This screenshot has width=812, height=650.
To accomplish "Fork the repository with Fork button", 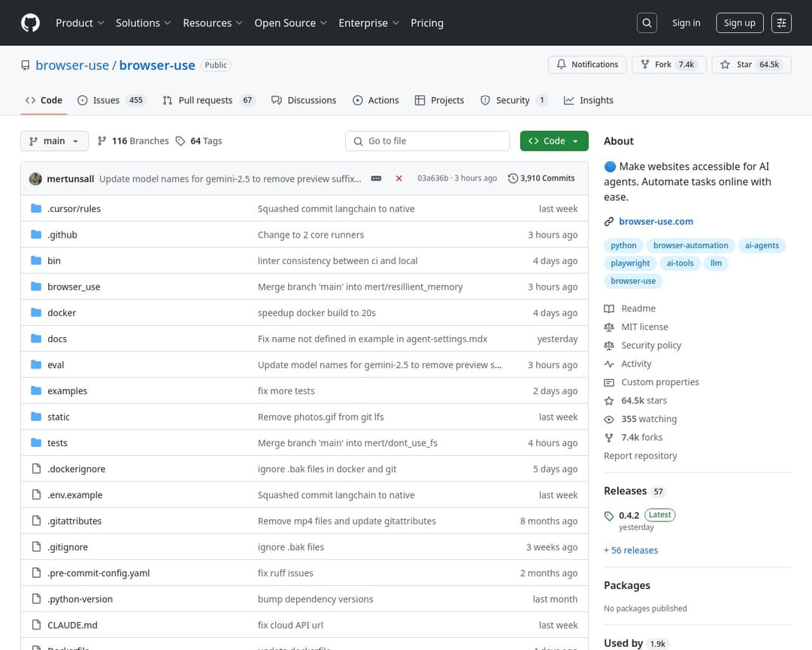I will 668,64.
